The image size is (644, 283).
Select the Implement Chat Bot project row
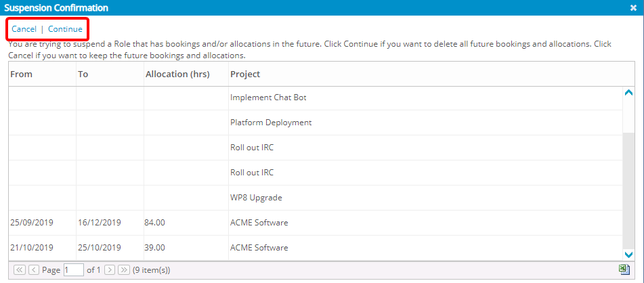pos(316,97)
